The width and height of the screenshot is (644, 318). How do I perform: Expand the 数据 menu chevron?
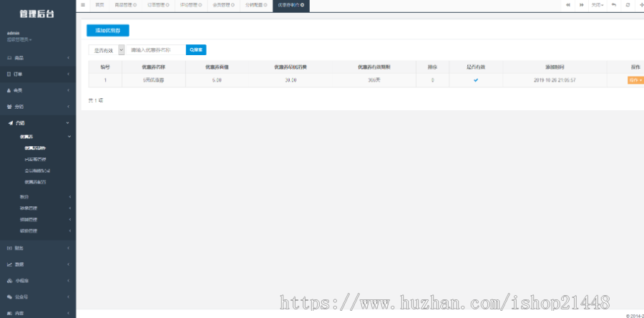(x=69, y=264)
